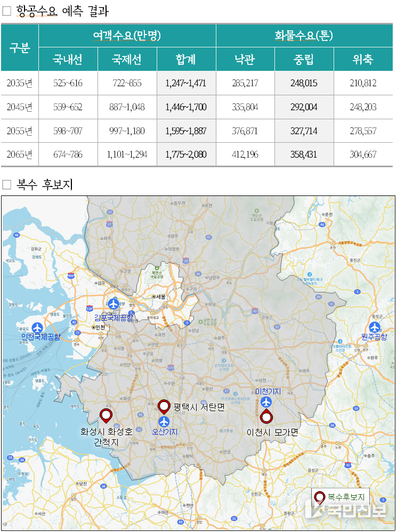Click the 598~707 cell
The width and height of the screenshot is (397, 532).
pyautogui.click(x=68, y=131)
